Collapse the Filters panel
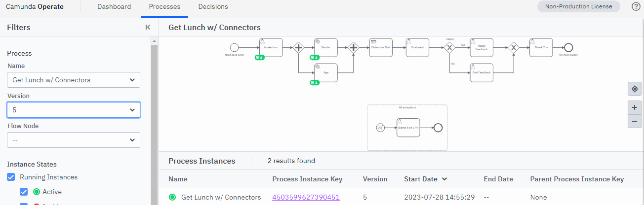644x205 pixels. 148,28
